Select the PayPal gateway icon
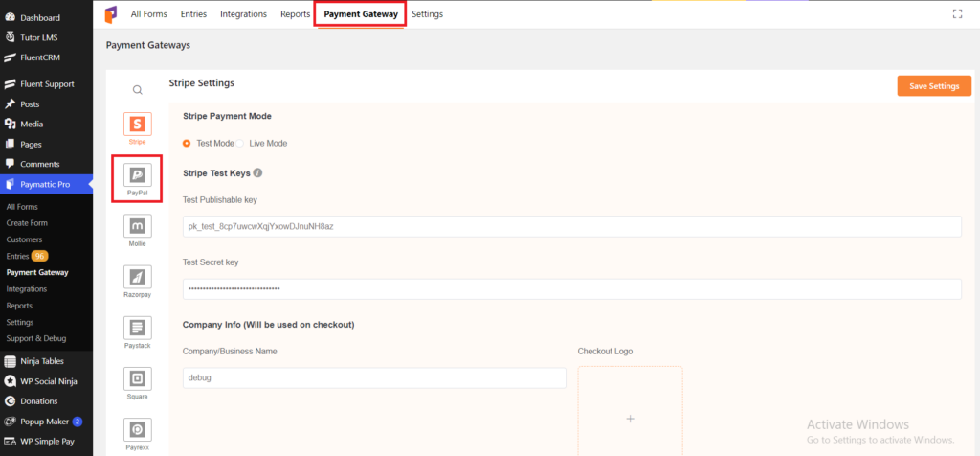The height and width of the screenshot is (456, 980). (x=138, y=174)
